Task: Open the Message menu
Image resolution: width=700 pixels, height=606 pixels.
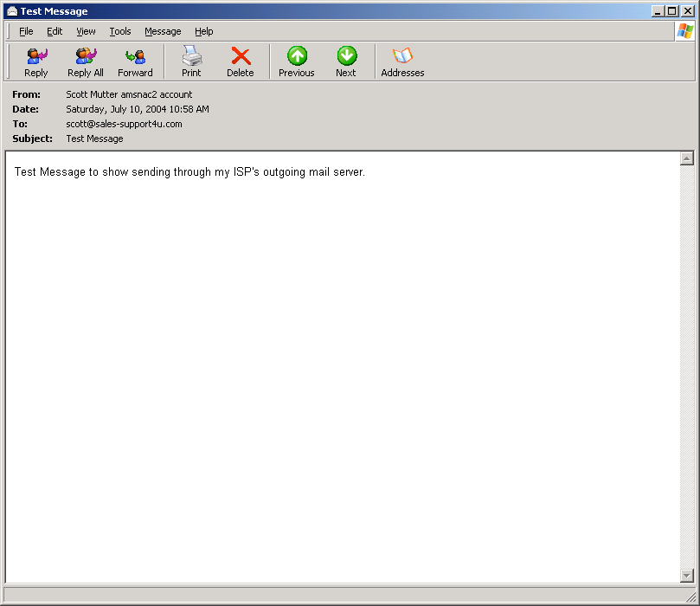Action: pyautogui.click(x=163, y=31)
